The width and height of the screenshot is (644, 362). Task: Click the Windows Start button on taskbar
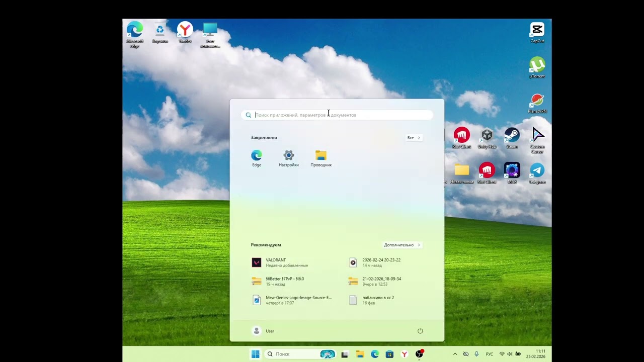pos(256,354)
